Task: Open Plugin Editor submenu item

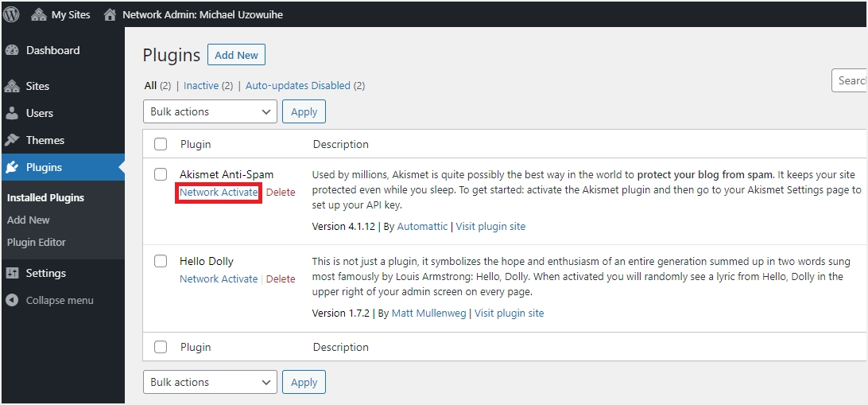Action: click(37, 242)
